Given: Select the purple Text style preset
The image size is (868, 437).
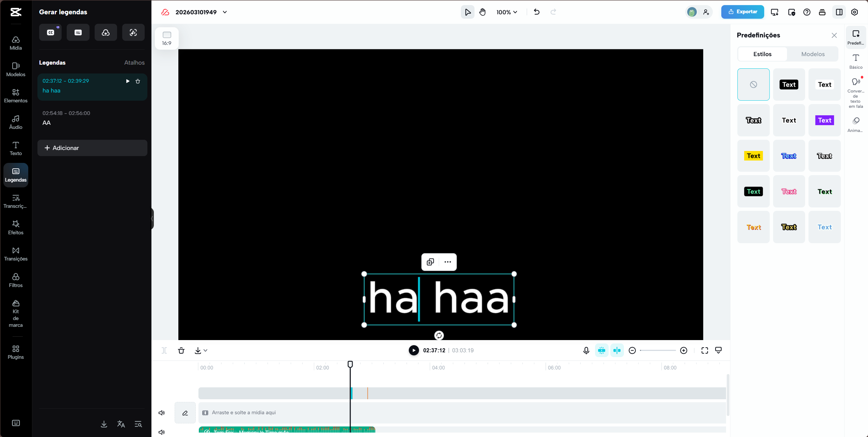Looking at the screenshot, I should pos(824,120).
